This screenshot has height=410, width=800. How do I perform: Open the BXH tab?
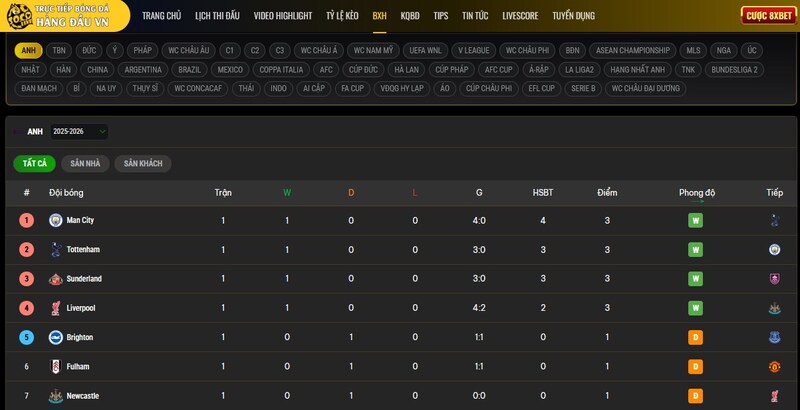pyautogui.click(x=379, y=16)
